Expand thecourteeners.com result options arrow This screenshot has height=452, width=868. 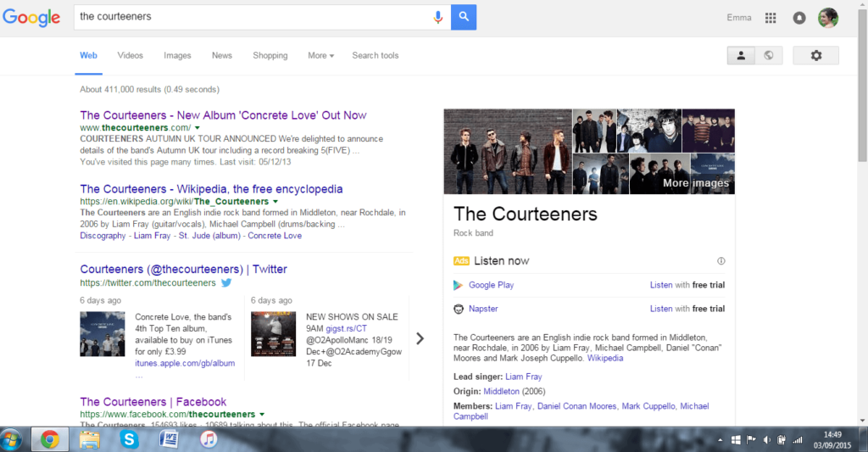197,128
